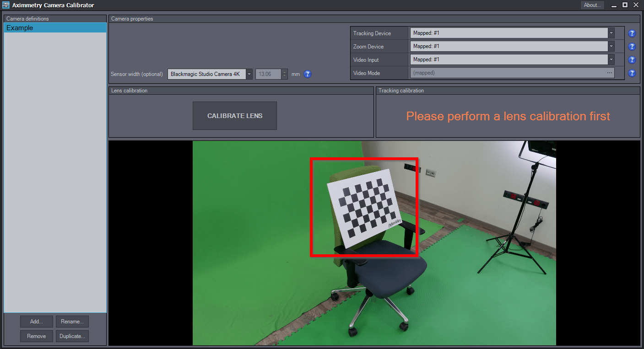Image resolution: width=644 pixels, height=349 pixels.
Task: Click the Zoom Device question mark icon
Action: click(x=632, y=46)
